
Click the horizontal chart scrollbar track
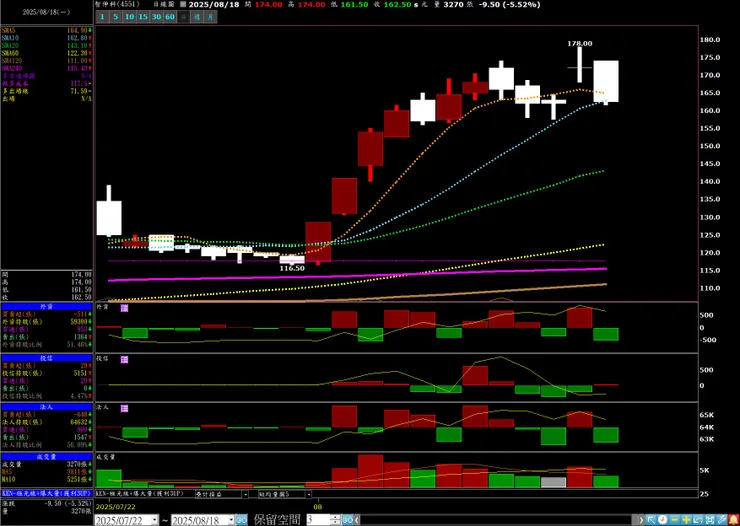[x=496, y=520]
